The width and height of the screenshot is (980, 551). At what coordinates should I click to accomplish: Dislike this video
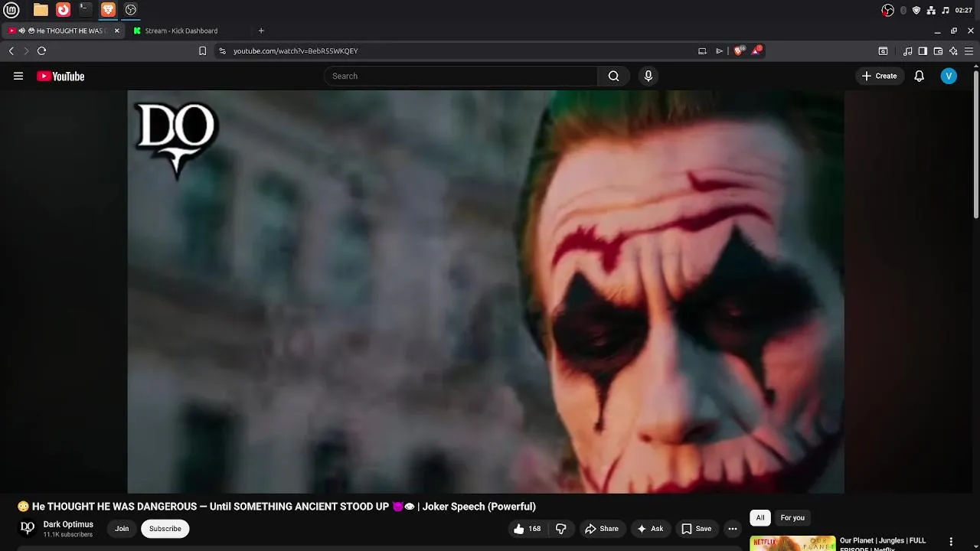tap(561, 529)
